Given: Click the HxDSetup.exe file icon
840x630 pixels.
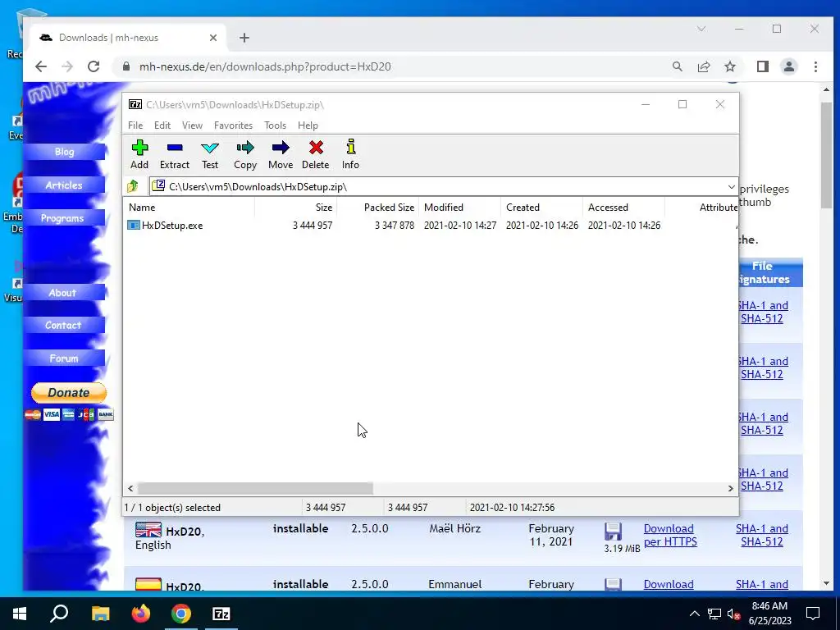Looking at the screenshot, I should tap(134, 225).
